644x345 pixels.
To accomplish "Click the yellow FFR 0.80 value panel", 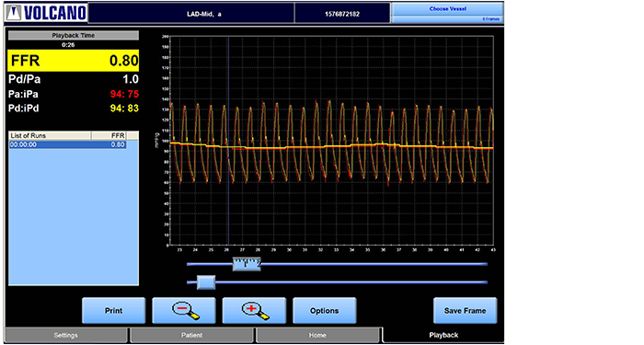I will pyautogui.click(x=73, y=61).
